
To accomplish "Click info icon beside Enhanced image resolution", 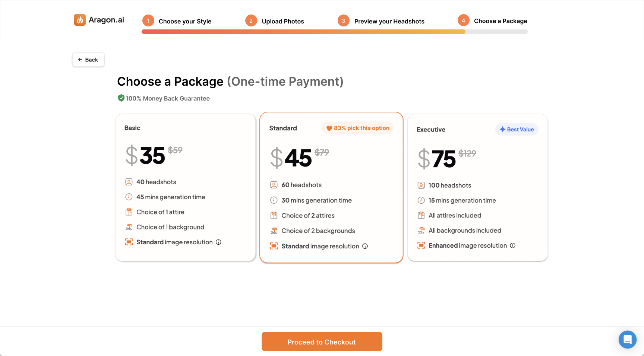I will [x=513, y=245].
